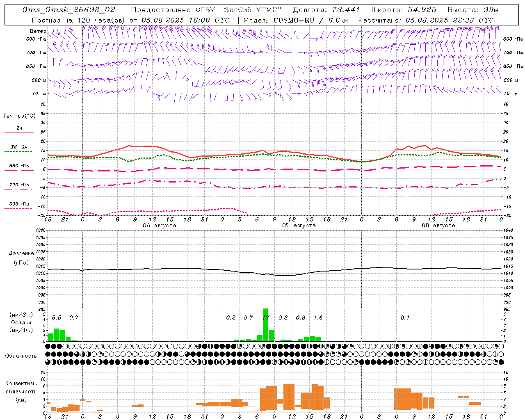
Task: Click the Долгота: 73.441 header field
Action: coord(326,10)
